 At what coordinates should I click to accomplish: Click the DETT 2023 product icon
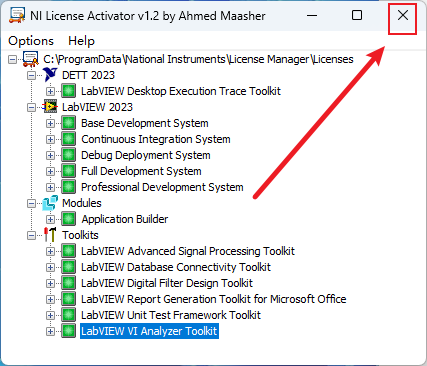click(x=50, y=75)
